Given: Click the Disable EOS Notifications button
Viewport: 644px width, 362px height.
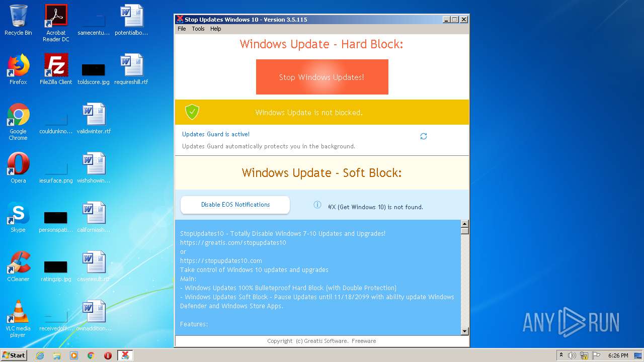Looking at the screenshot, I should pyautogui.click(x=235, y=205).
